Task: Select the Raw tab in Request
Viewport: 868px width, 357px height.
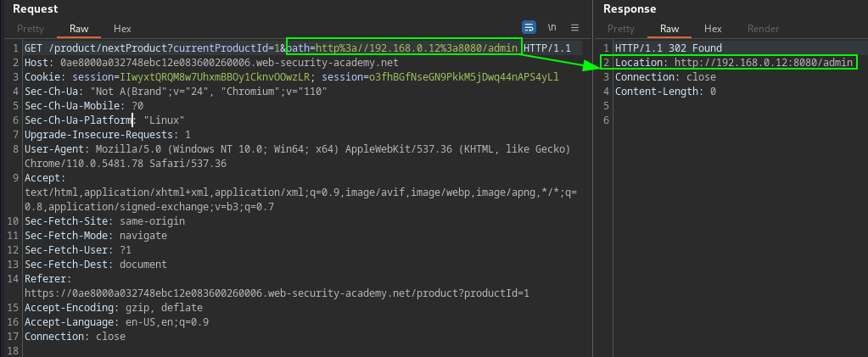Action: coord(79,29)
